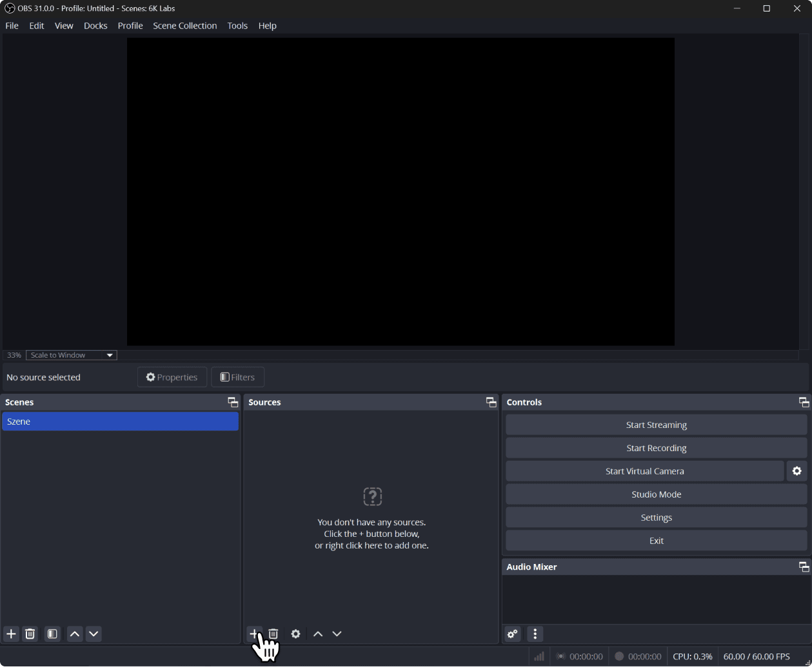Pop out the Controls dock

coord(804,402)
